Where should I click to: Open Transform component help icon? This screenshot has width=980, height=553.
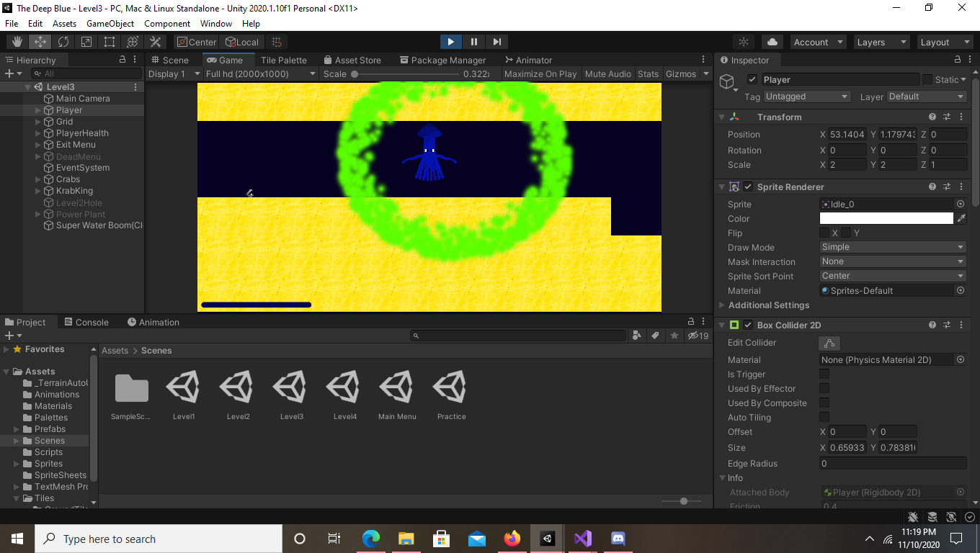(932, 117)
